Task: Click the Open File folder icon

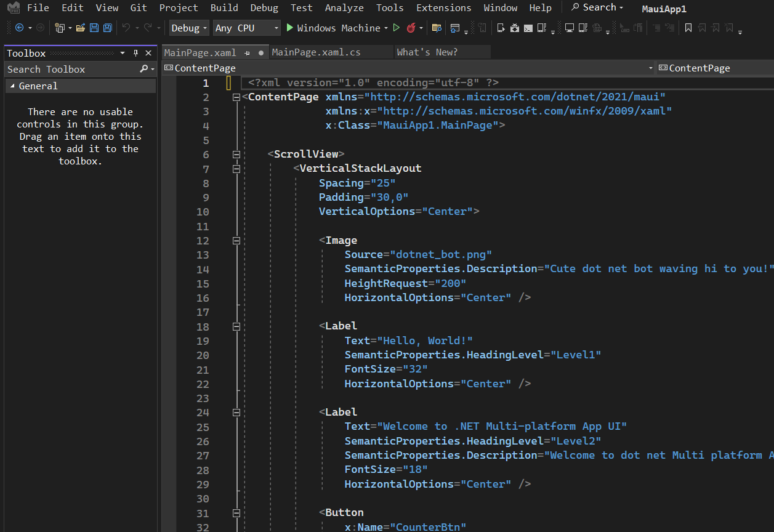Action: pos(80,28)
